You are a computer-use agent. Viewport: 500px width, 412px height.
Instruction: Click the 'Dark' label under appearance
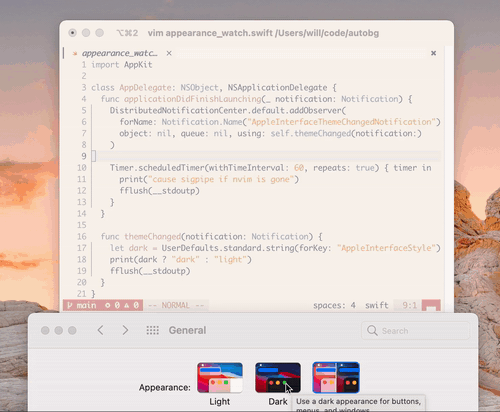278,401
